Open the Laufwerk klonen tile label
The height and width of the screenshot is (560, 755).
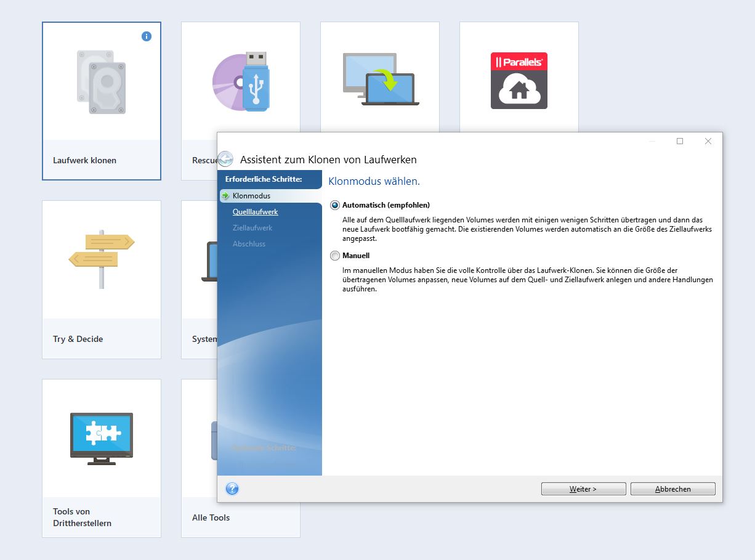point(84,160)
